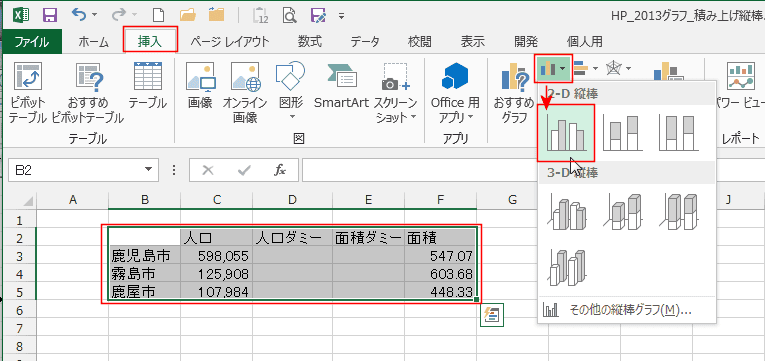Insert a SmartArt graphic
The image size is (765, 361).
point(341,88)
